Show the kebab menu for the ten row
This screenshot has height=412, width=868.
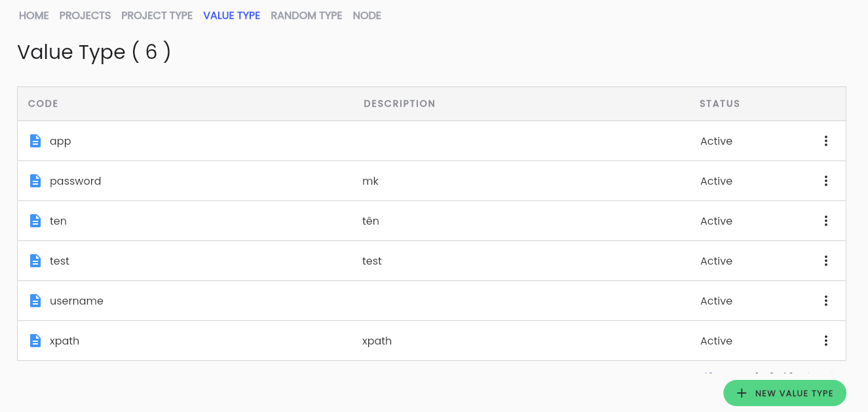826,221
